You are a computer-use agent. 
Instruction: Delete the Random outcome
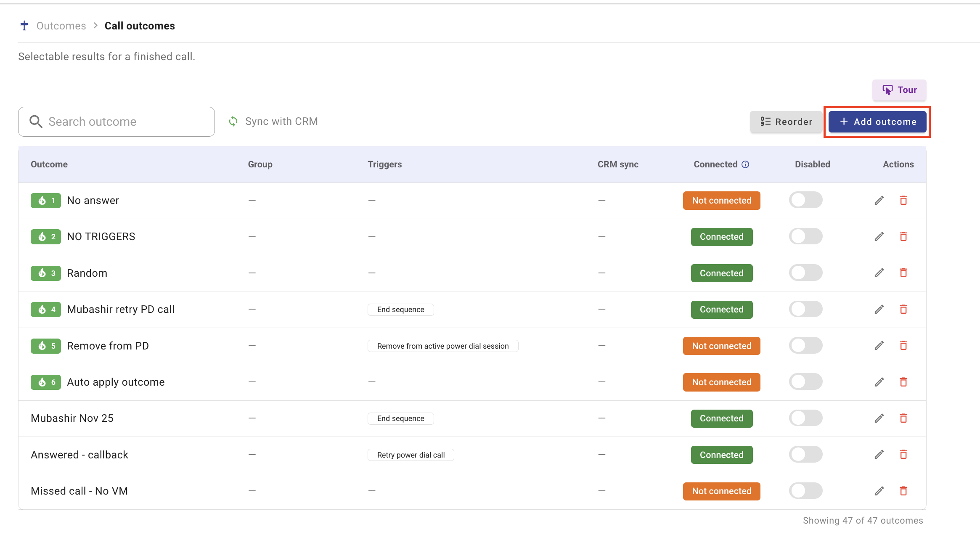[903, 273]
